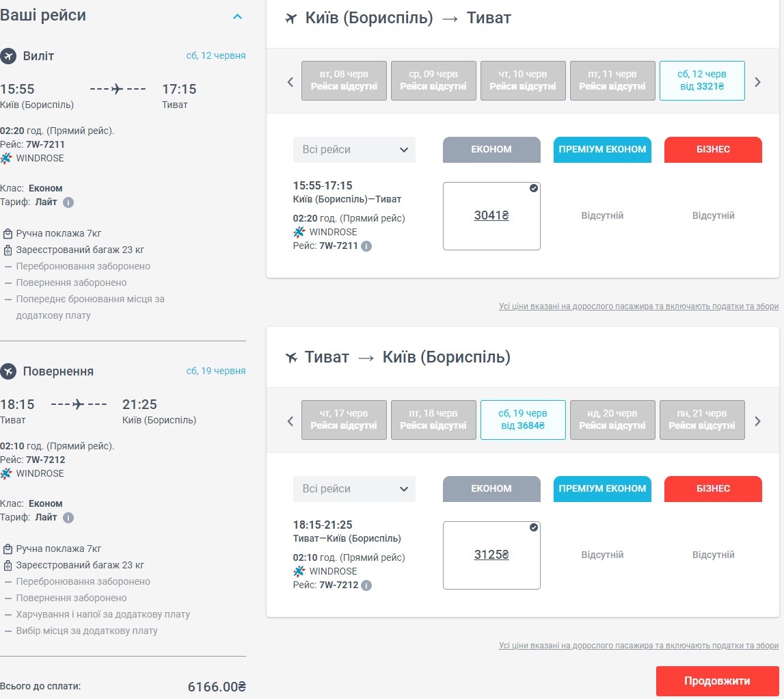This screenshot has height=699, width=784.
Task: Open outbound price taxes and fees link
Action: [x=638, y=306]
